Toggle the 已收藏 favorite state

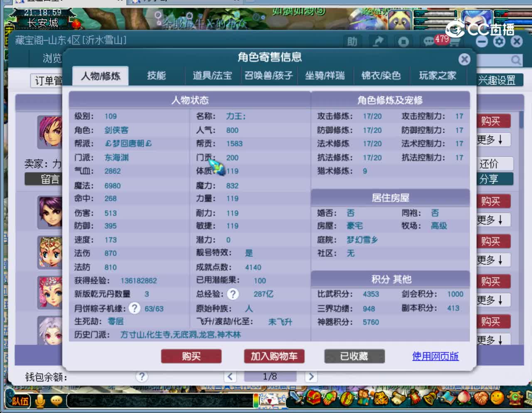tap(354, 356)
